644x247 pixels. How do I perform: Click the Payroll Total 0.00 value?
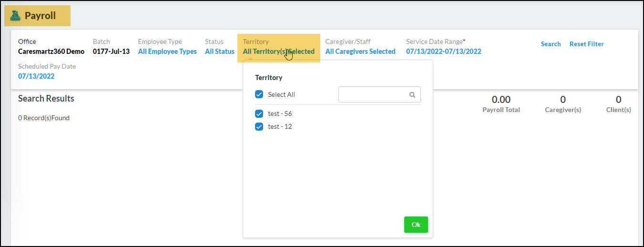(501, 100)
